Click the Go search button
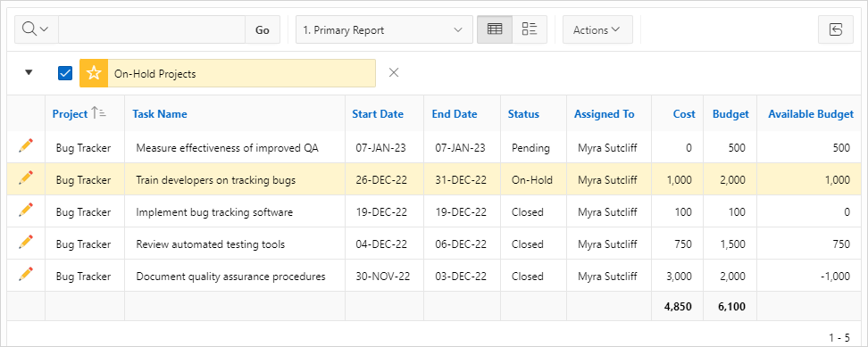The image size is (868, 347). [263, 29]
